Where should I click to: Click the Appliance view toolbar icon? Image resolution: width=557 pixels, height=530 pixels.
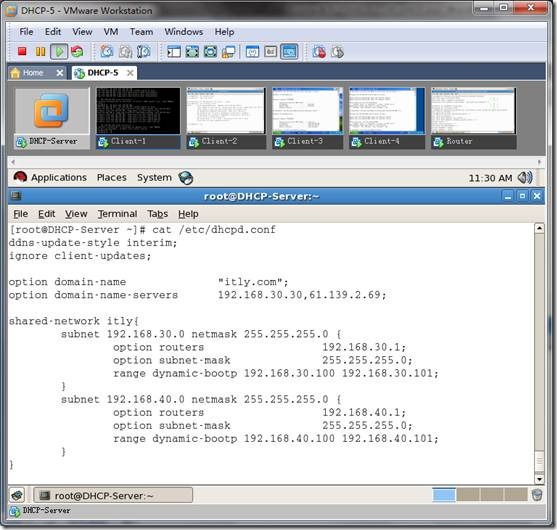[x=270, y=52]
